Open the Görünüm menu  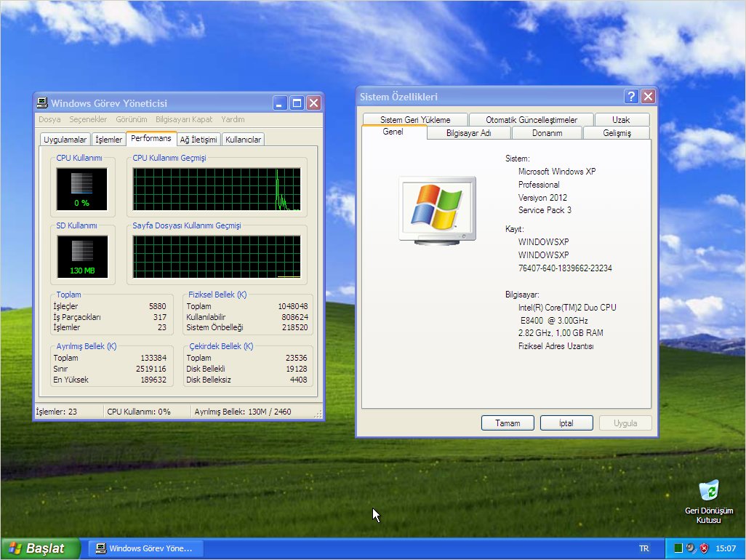point(132,119)
